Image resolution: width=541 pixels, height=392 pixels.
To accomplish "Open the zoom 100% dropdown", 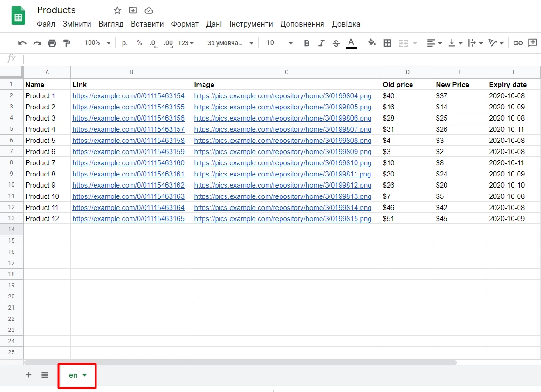I will [x=98, y=43].
